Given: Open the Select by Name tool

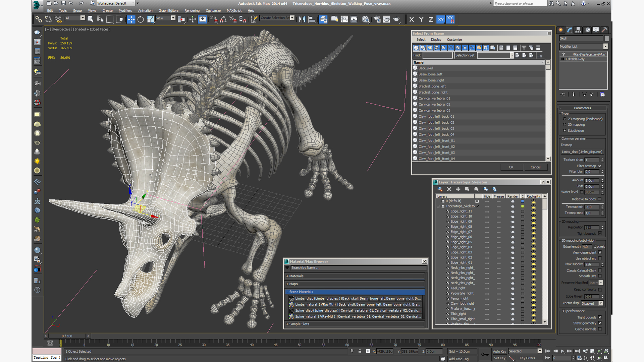Looking at the screenshot, I should click(100, 19).
